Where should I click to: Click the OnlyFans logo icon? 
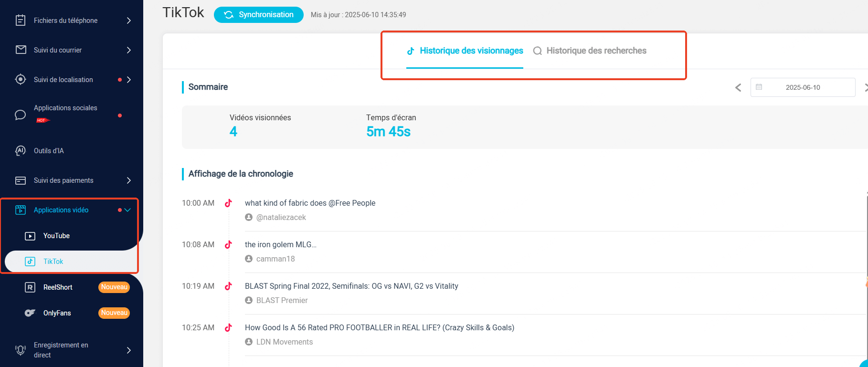click(30, 313)
